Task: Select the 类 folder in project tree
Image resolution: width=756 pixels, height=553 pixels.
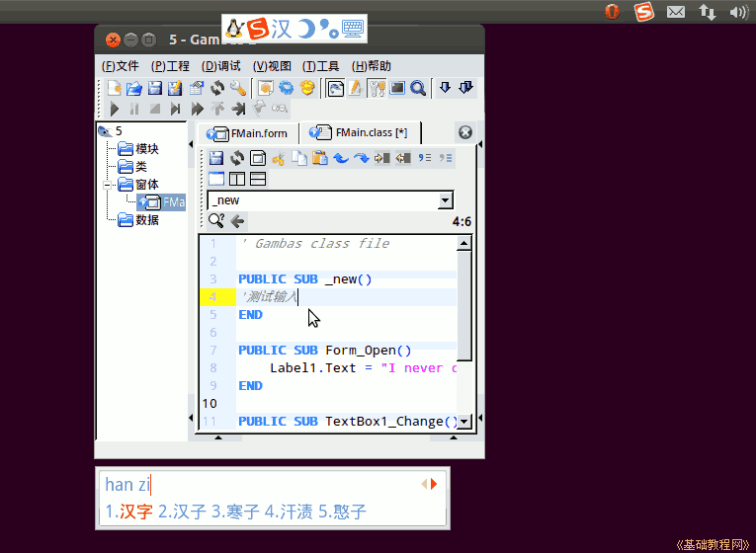Action: tap(132, 167)
